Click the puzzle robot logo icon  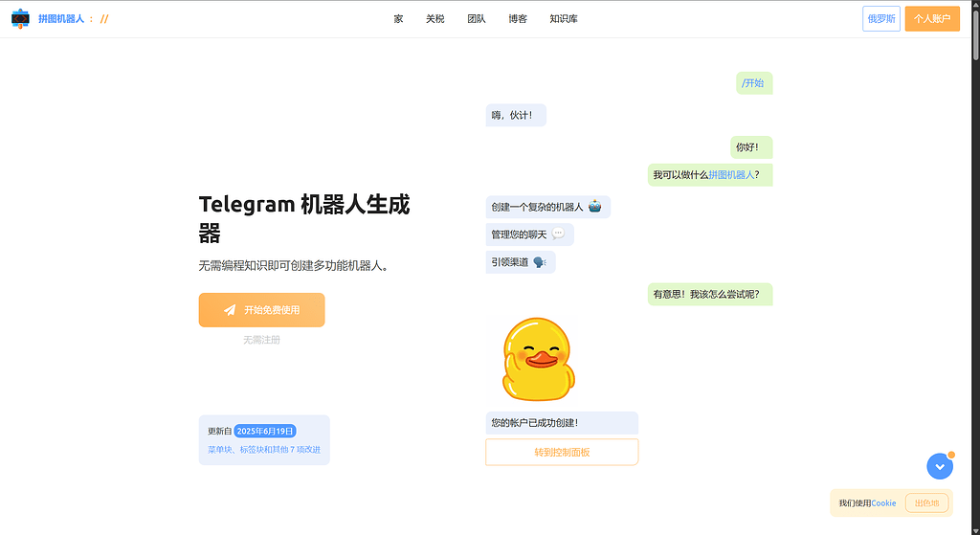tap(20, 19)
